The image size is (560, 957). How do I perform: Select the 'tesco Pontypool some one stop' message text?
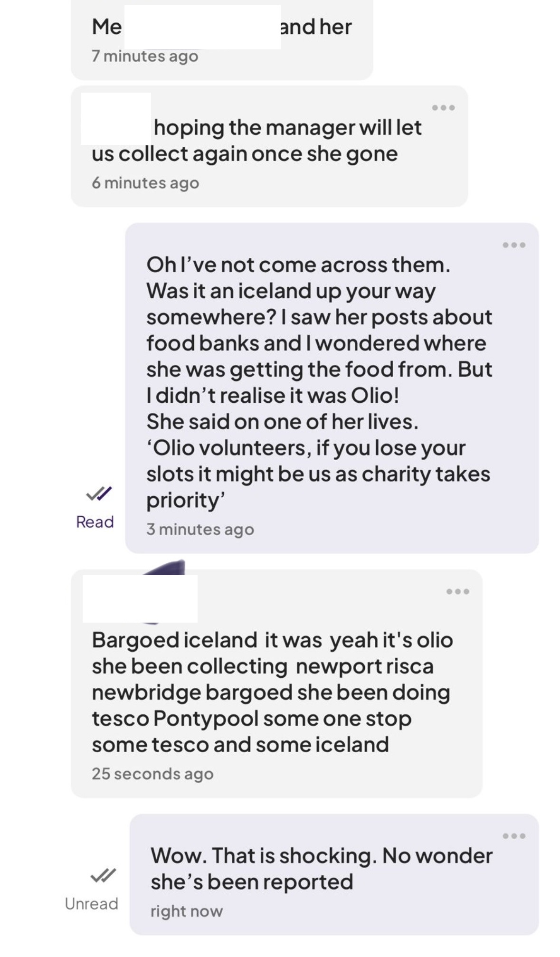pyautogui.click(x=251, y=719)
